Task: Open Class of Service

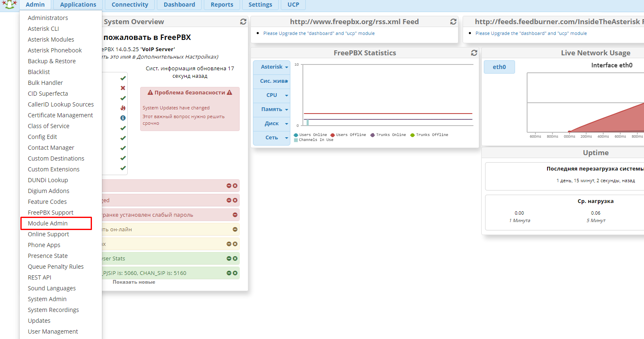Action: (x=49, y=126)
